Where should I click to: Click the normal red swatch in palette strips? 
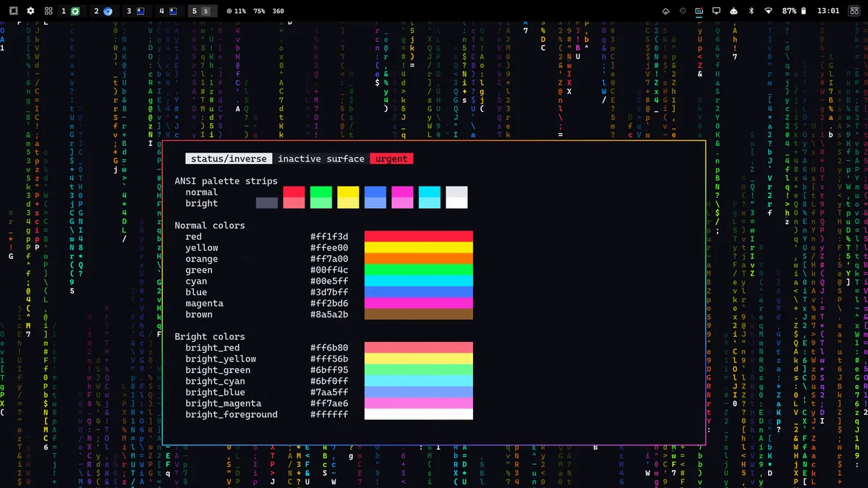pos(294,192)
